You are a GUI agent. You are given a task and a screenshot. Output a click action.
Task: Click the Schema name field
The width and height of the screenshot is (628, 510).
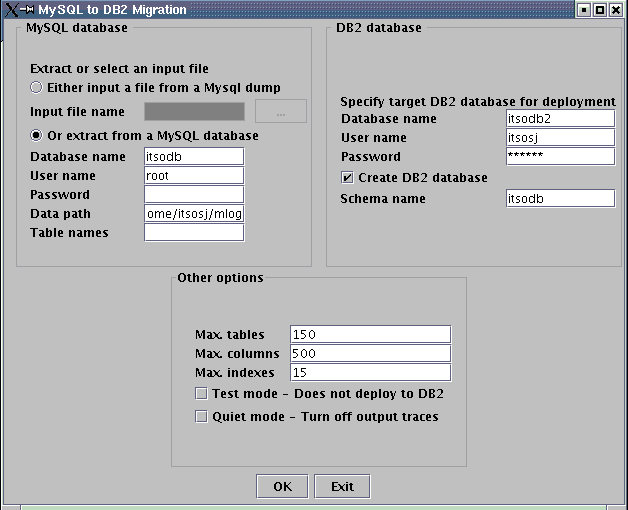click(560, 198)
